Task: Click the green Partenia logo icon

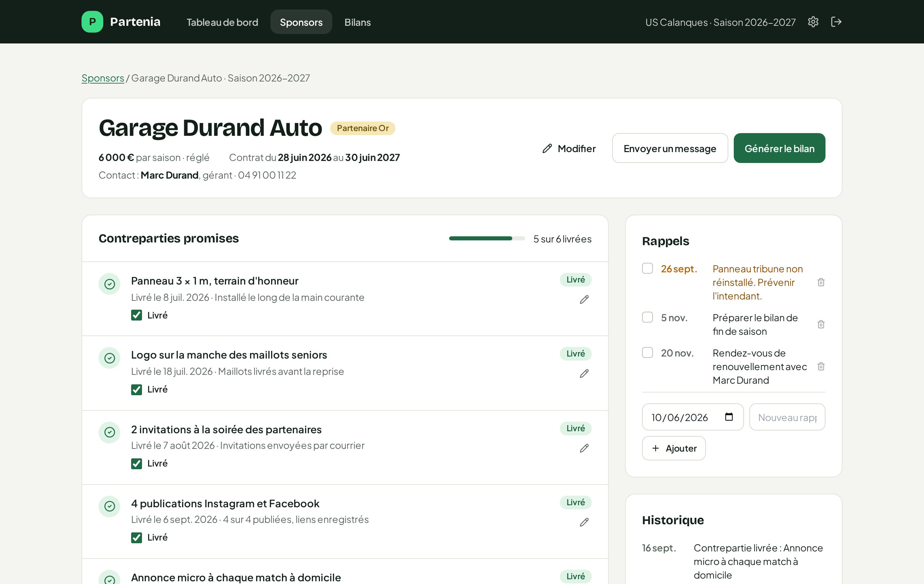Action: point(92,22)
